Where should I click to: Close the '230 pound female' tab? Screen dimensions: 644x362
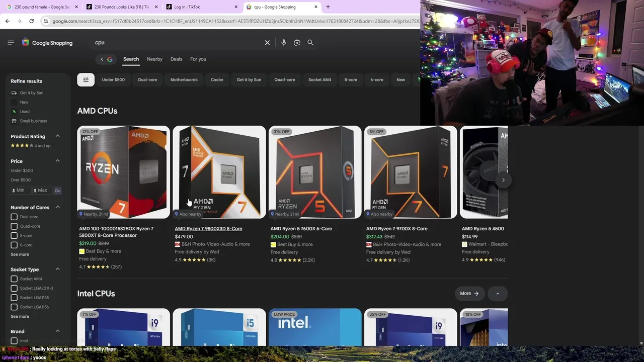76,7
